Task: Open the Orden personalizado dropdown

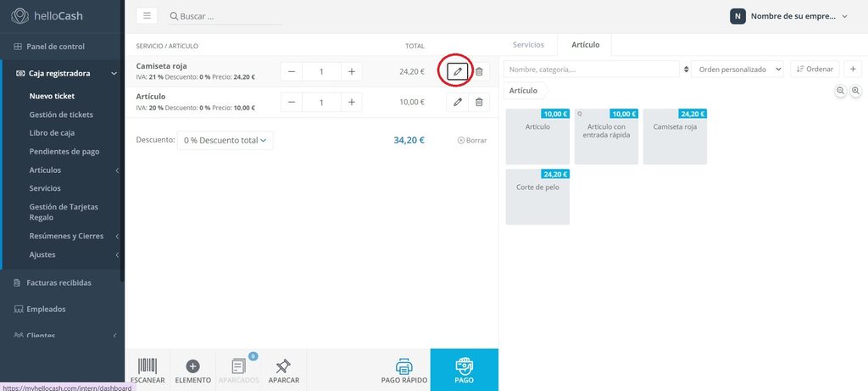Action: (x=737, y=70)
